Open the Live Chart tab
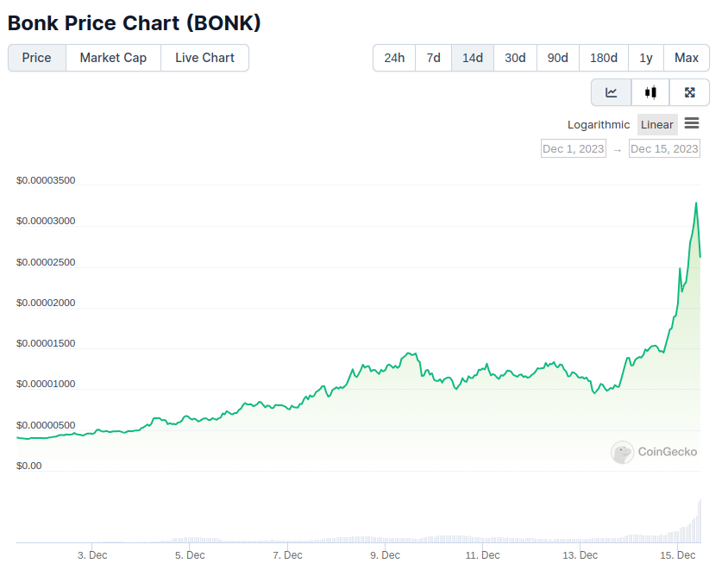Viewport: 728px width, 576px height. pos(204,58)
